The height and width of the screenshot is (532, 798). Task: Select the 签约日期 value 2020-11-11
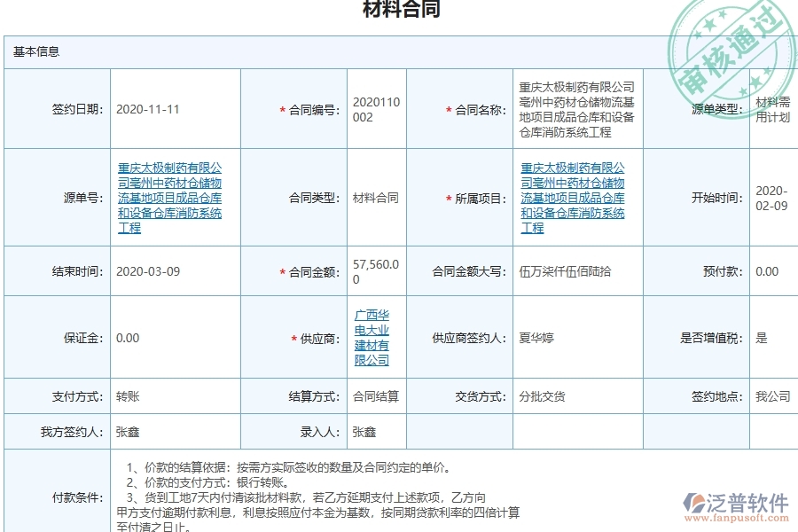(x=146, y=108)
